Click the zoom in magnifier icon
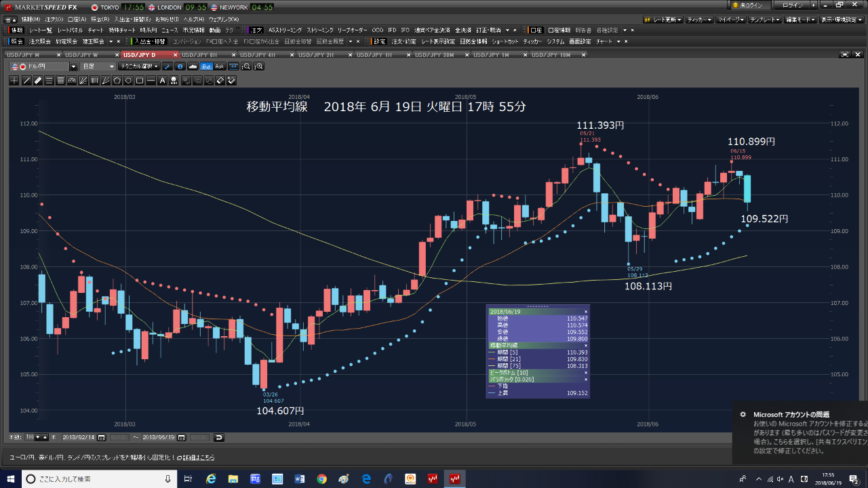868x488 pixels. (258, 66)
